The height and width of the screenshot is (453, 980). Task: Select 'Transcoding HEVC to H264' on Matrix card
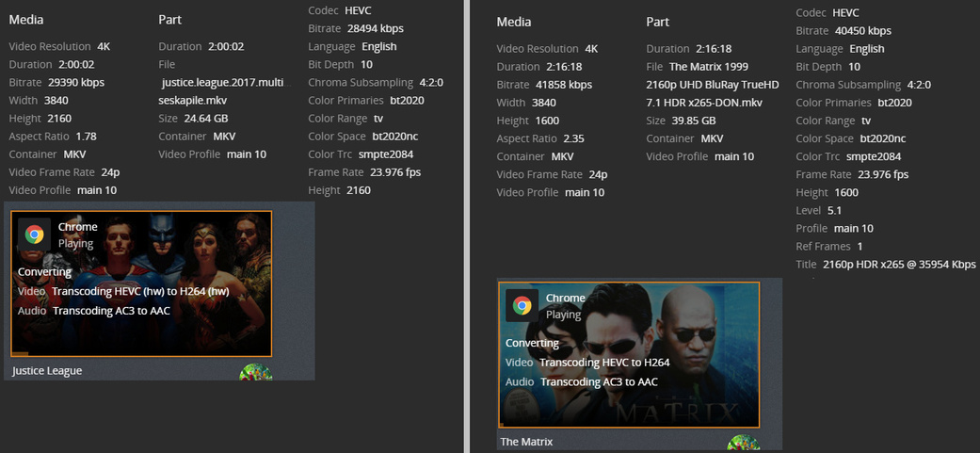point(604,363)
